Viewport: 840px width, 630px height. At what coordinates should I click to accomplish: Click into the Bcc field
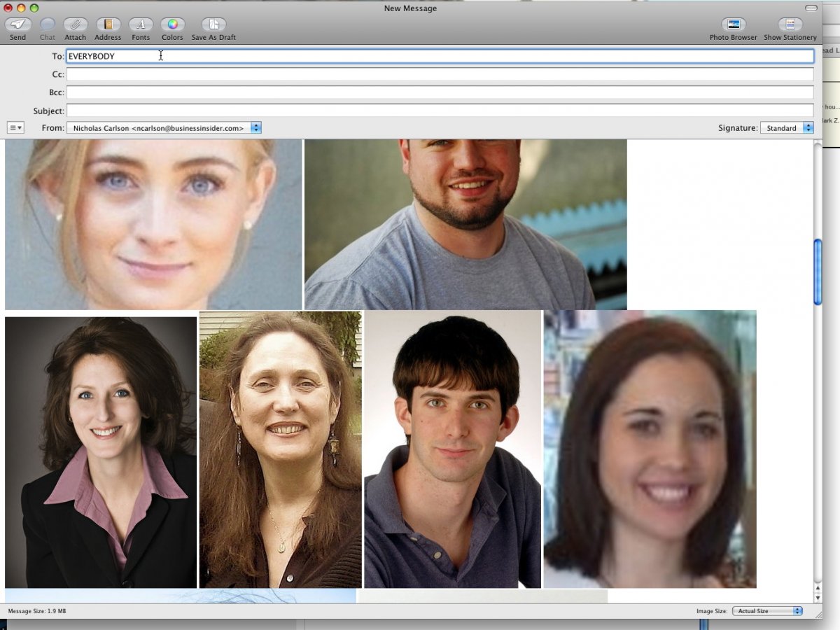(440, 92)
